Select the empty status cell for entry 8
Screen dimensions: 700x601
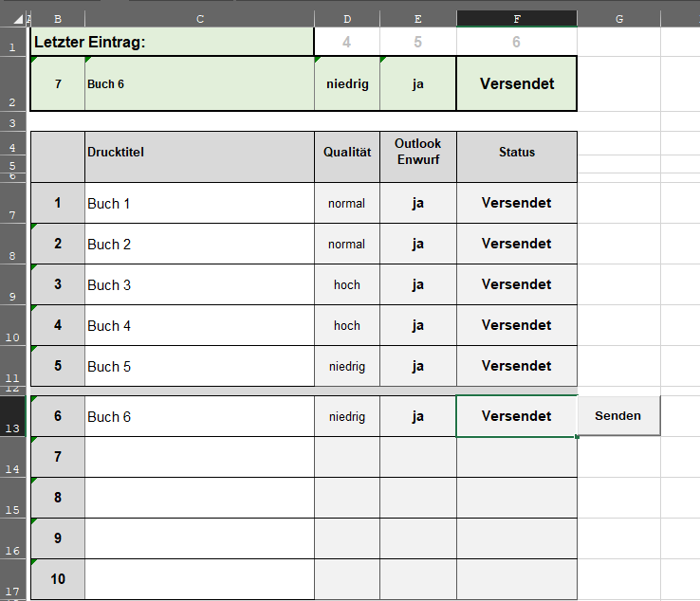[517, 498]
